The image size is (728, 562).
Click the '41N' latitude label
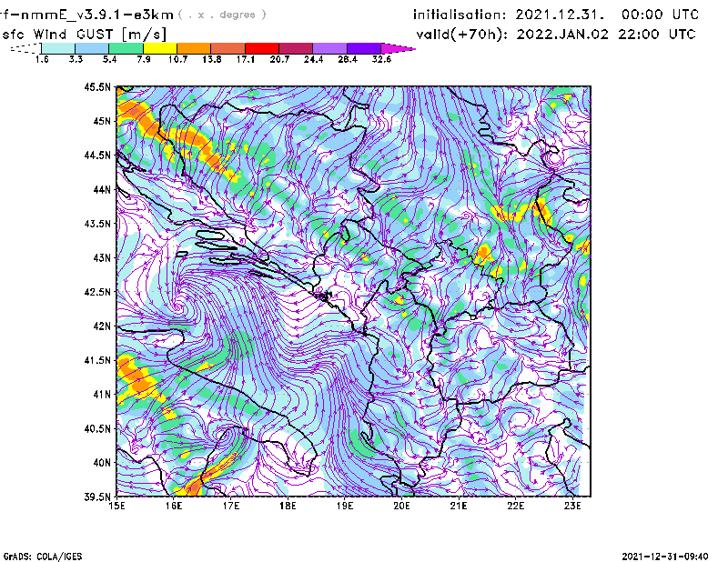102,395
